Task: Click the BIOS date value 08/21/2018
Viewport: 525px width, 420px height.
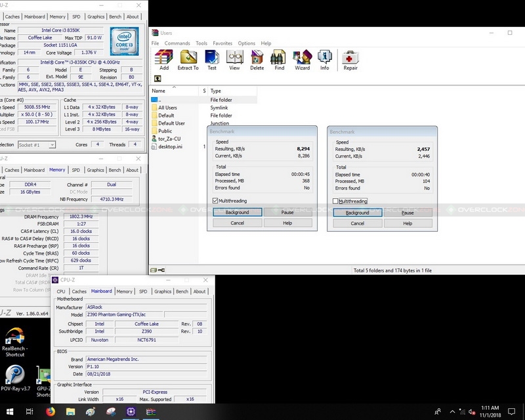Action: click(x=146, y=374)
